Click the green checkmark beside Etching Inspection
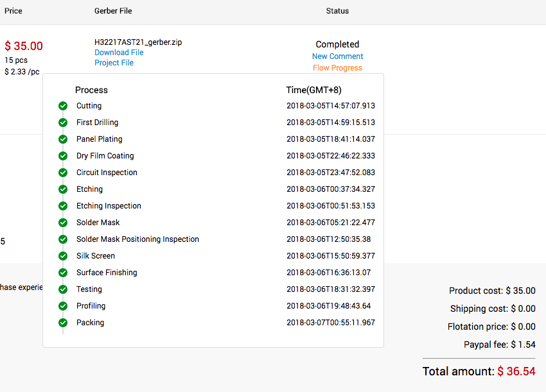 (63, 206)
